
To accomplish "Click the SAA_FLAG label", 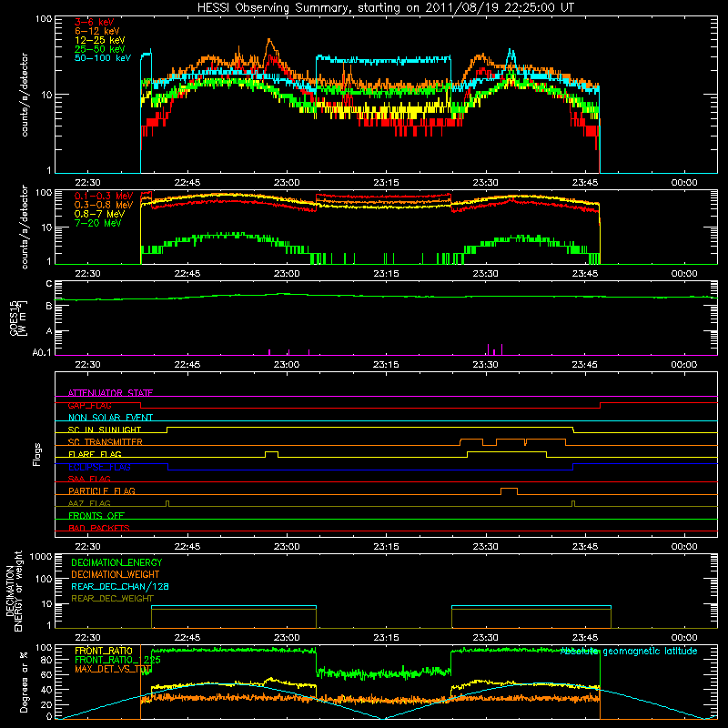I will tap(89, 479).
